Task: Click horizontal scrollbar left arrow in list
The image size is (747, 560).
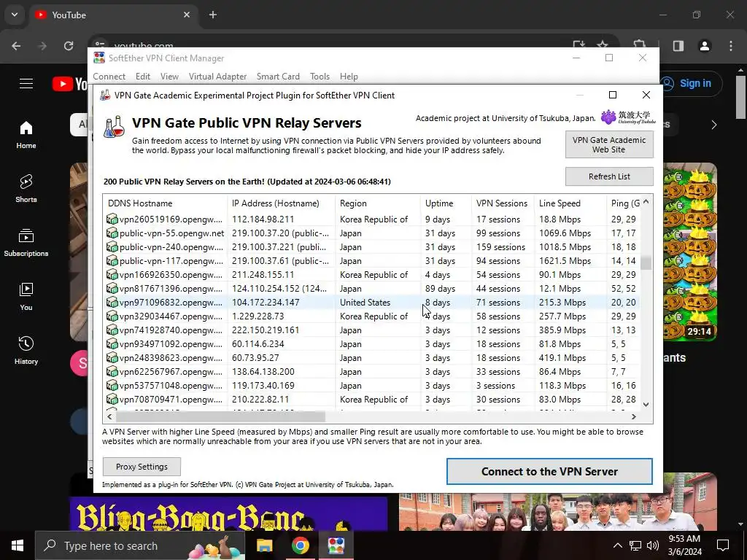Action: (109, 416)
